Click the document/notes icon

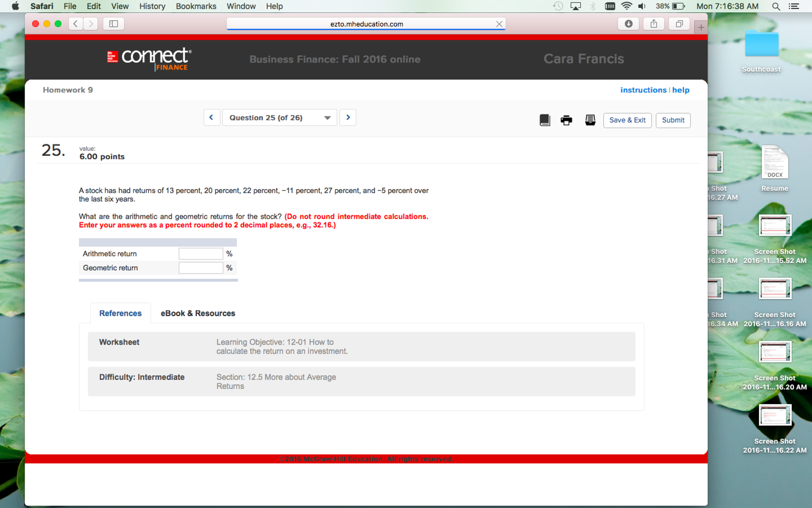pyautogui.click(x=590, y=120)
